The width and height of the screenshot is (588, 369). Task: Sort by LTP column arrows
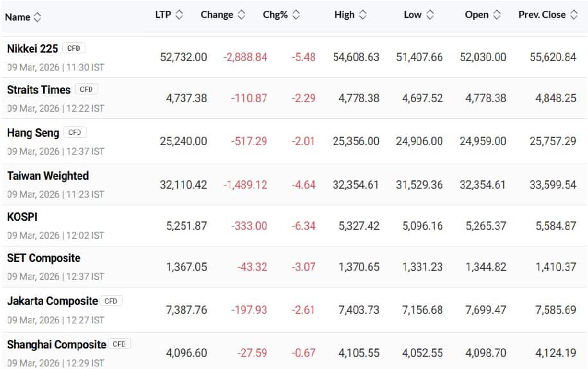179,15
